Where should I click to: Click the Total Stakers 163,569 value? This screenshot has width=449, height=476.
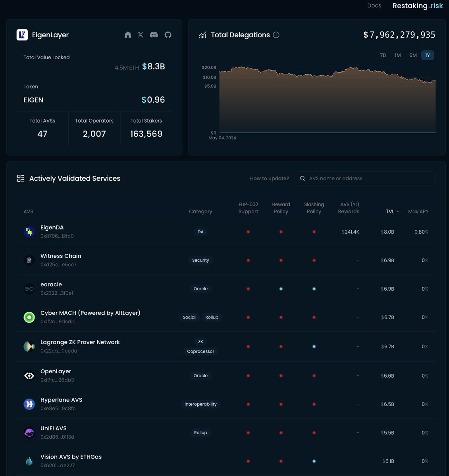tap(146, 134)
